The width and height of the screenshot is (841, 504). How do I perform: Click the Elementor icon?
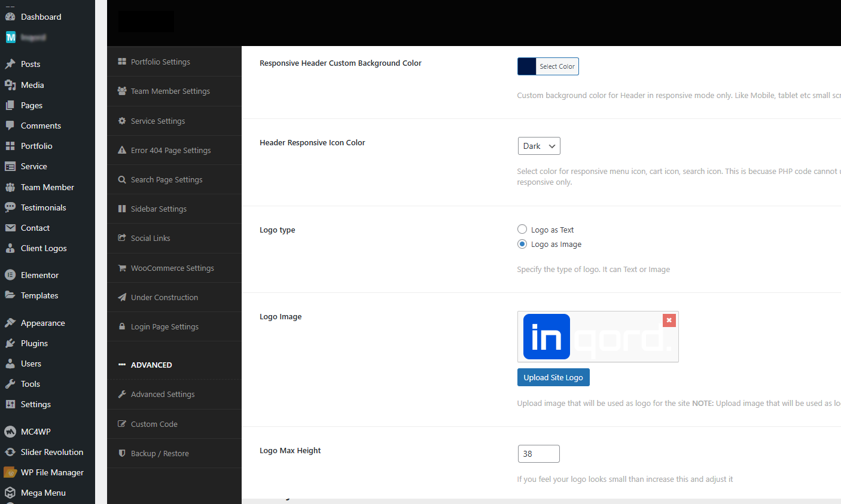click(x=10, y=275)
